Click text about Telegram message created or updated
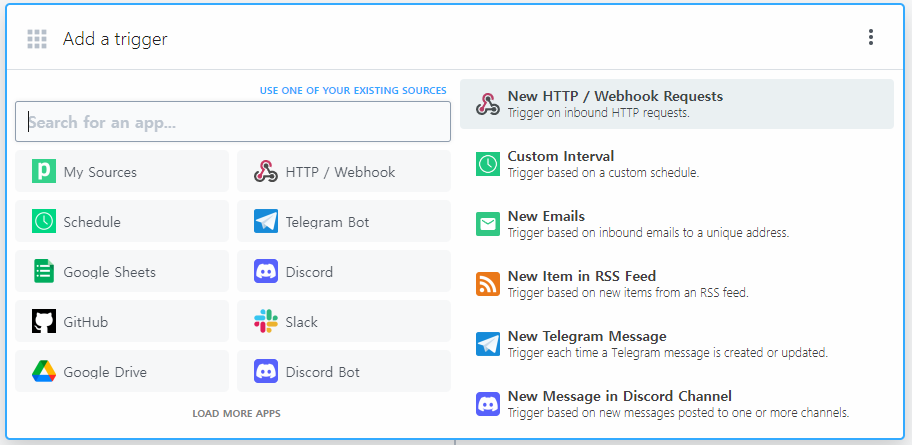Viewport: 912px width, 445px height. pyautogui.click(x=668, y=353)
